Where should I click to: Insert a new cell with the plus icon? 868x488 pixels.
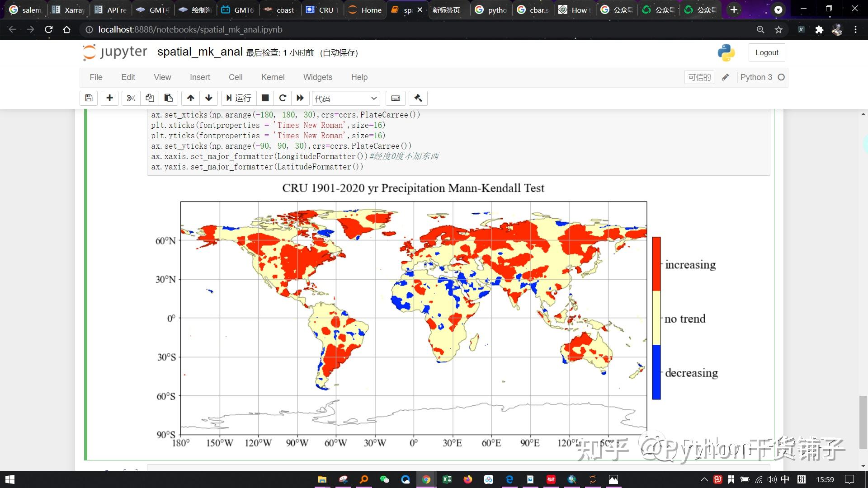pos(109,98)
